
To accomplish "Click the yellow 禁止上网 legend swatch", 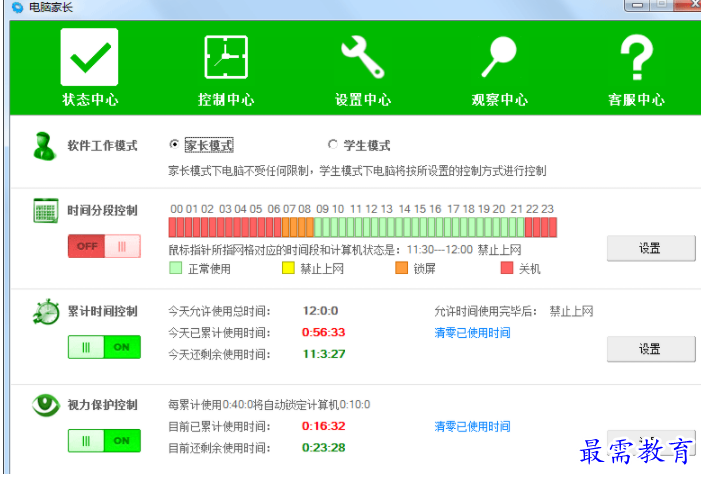I will click(x=288, y=268).
